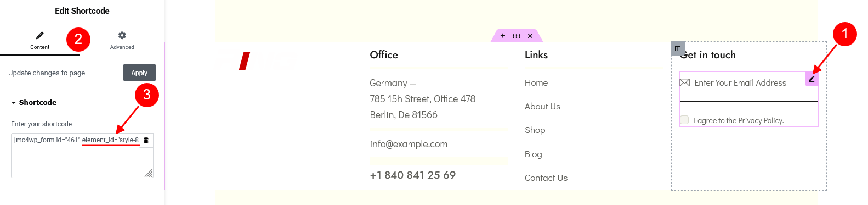
Task: Open dynamic tags database icon
Action: [x=146, y=140]
